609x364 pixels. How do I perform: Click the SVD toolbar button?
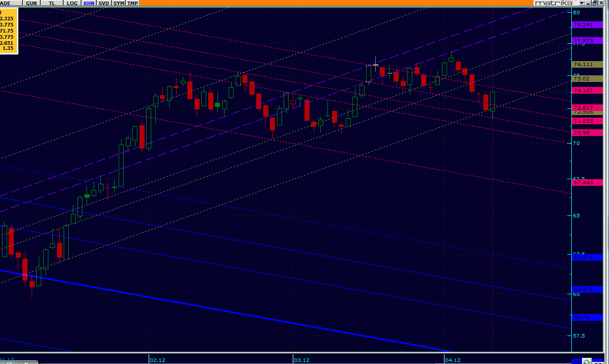[x=104, y=3]
